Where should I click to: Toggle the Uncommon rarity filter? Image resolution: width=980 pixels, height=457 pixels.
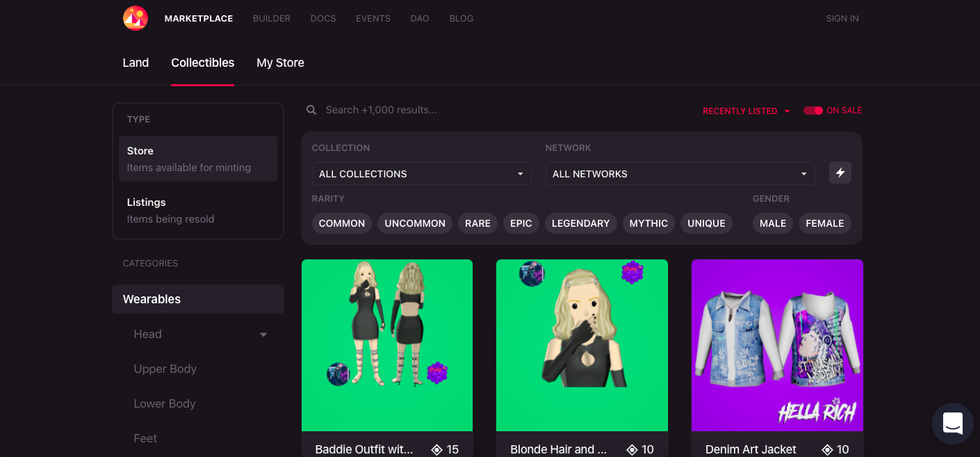point(415,223)
